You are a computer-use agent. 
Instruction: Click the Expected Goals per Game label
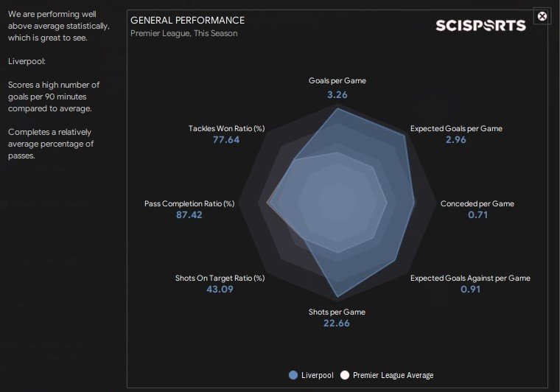pos(456,128)
